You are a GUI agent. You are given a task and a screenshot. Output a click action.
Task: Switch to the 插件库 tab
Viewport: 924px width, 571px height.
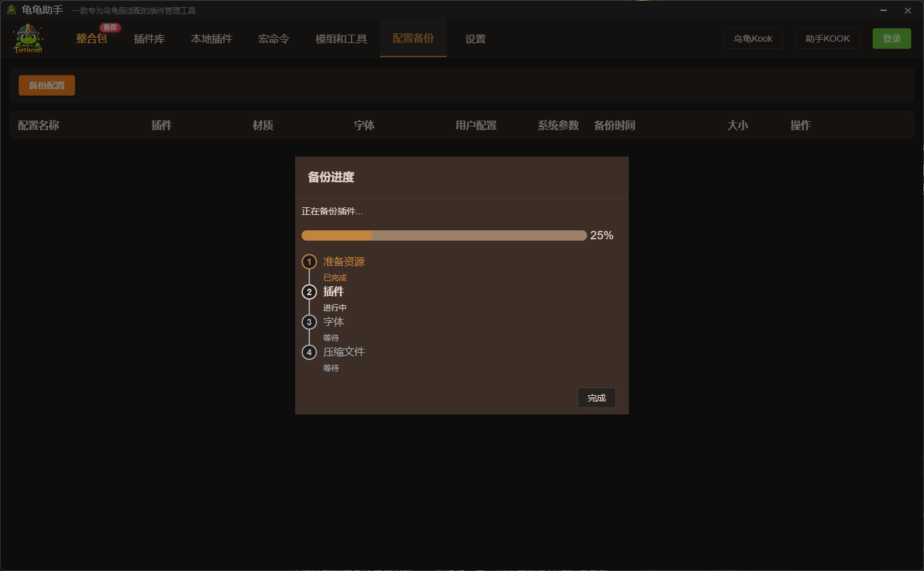click(150, 39)
